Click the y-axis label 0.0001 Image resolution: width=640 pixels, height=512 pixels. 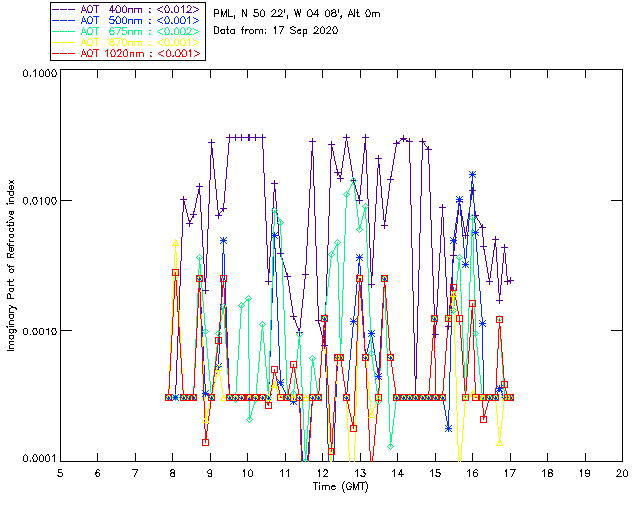point(39,459)
